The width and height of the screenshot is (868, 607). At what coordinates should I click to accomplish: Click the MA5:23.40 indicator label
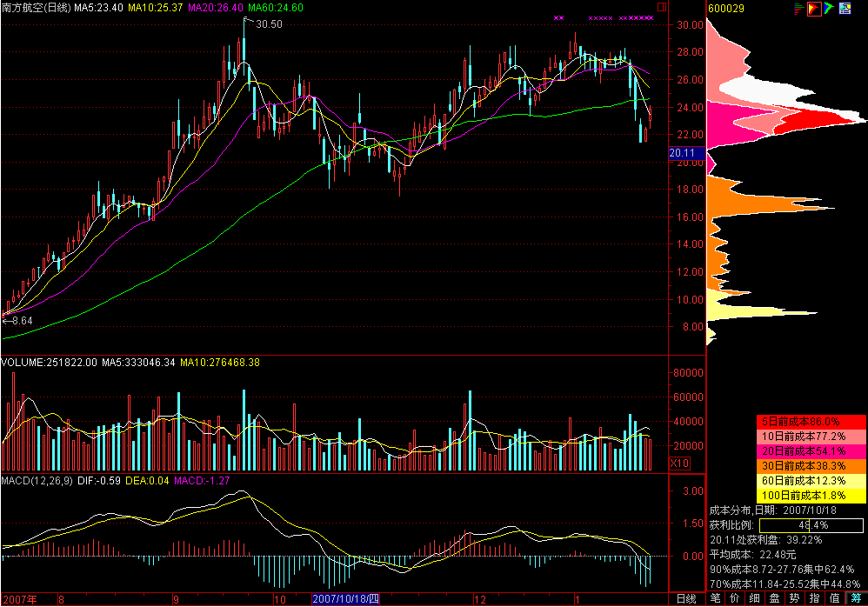pos(98,8)
